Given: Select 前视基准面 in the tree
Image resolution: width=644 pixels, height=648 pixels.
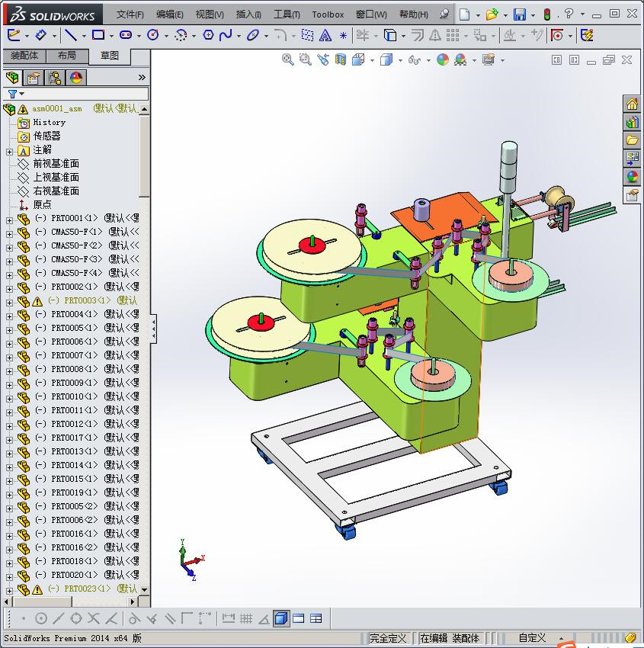Looking at the screenshot, I should tap(56, 164).
